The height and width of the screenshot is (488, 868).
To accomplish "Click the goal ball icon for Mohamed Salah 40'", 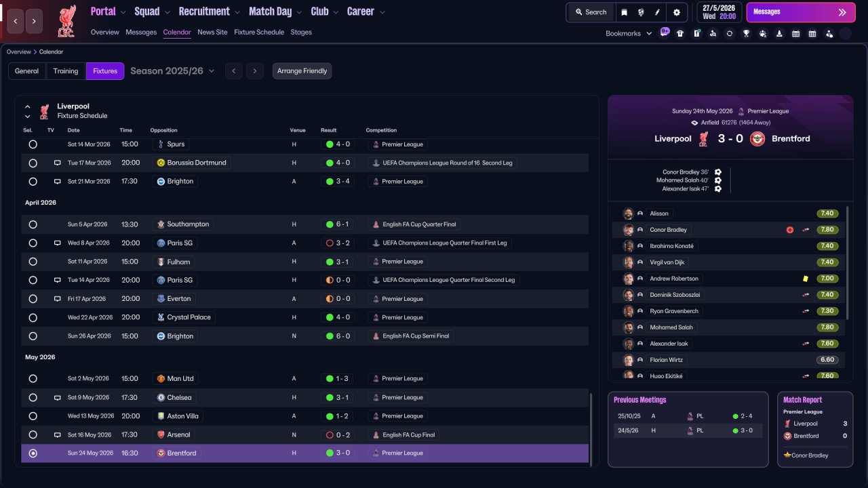I will (718, 180).
